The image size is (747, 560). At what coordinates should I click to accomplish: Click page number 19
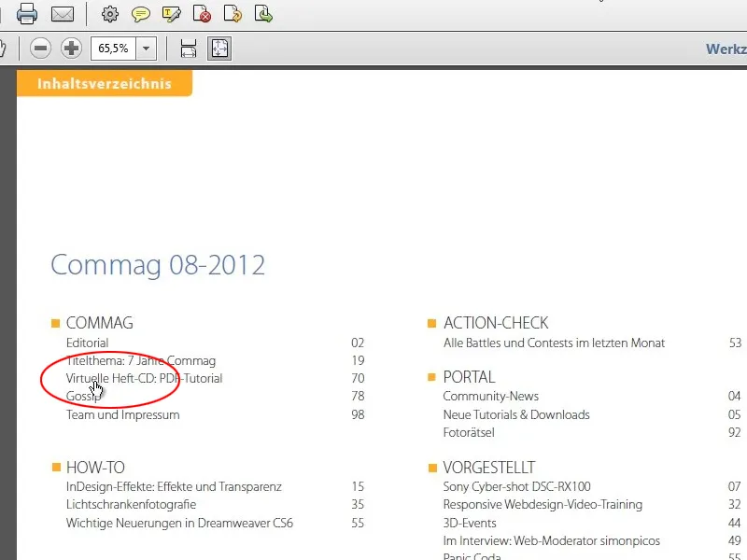coord(358,361)
